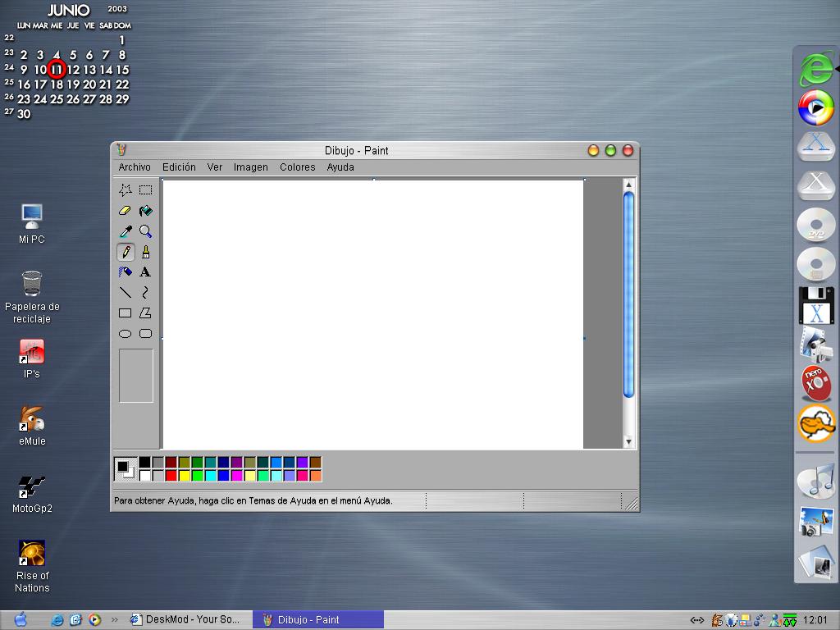Pick the red color swatch
The image size is (840, 630).
[x=171, y=476]
